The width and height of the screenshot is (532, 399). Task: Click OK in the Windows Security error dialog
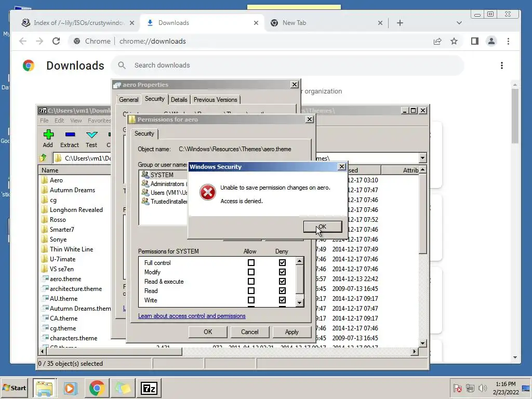pos(322,227)
